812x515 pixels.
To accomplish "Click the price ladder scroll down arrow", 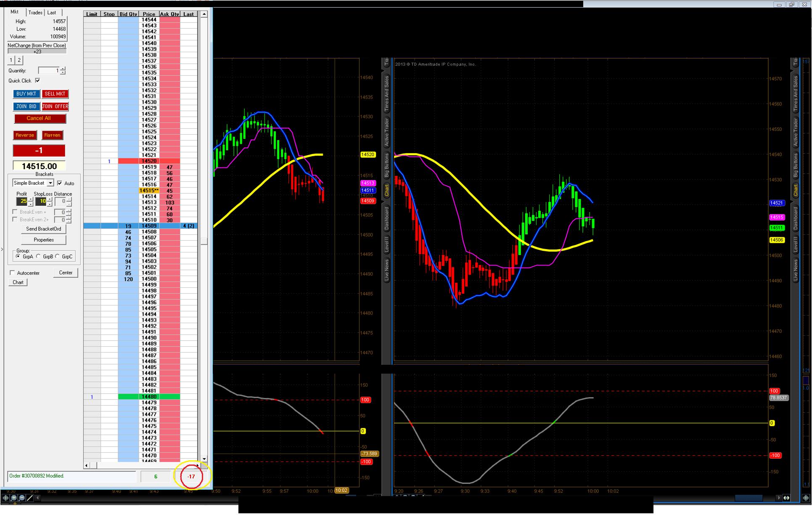I will pos(204,459).
